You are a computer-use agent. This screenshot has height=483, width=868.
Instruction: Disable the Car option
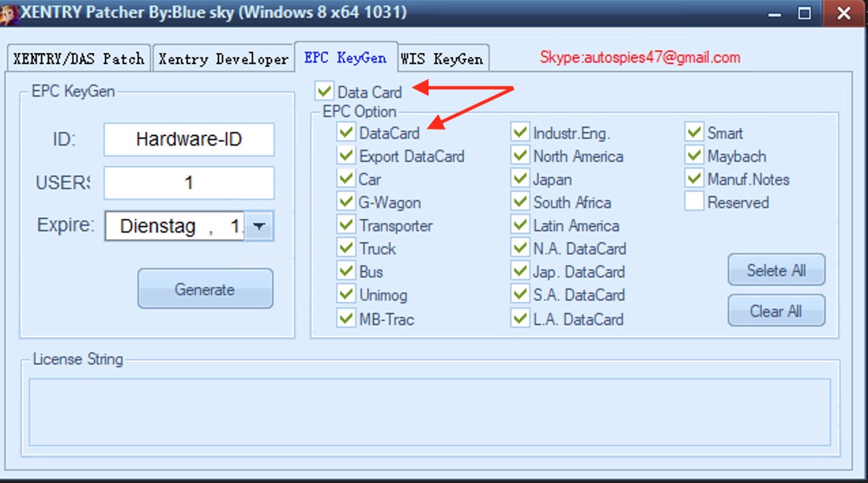(346, 179)
